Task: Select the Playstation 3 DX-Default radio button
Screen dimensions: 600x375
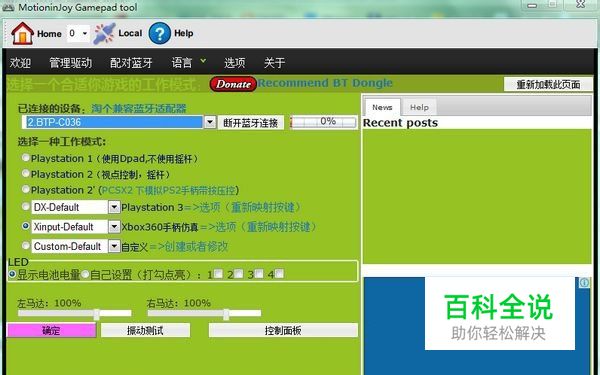Action: pyautogui.click(x=26, y=207)
